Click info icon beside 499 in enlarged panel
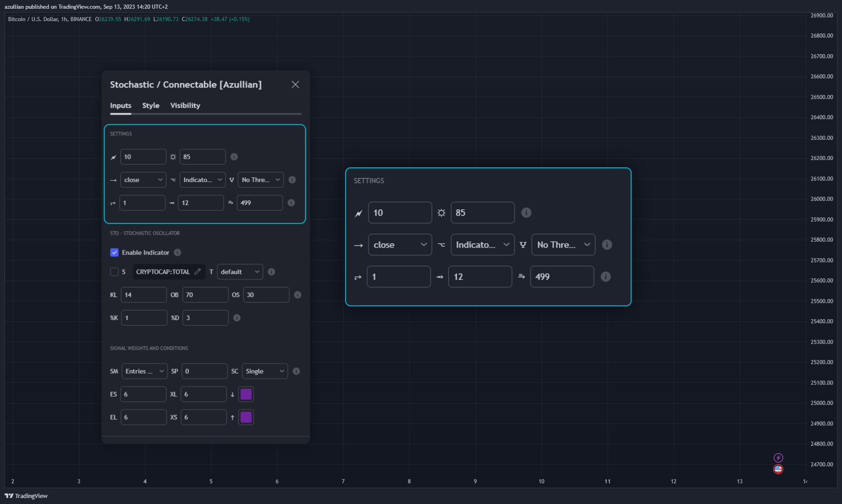This screenshot has height=504, width=842. click(x=606, y=277)
